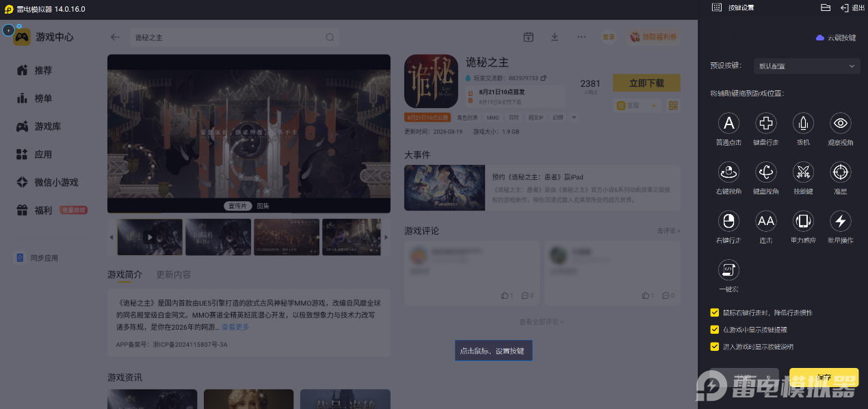Click the search magnifier icon
Screen dimensions: 868x409
click(x=330, y=38)
